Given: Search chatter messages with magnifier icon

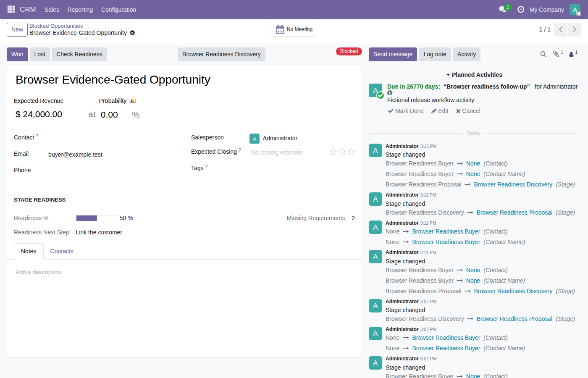Looking at the screenshot, I should [543, 54].
